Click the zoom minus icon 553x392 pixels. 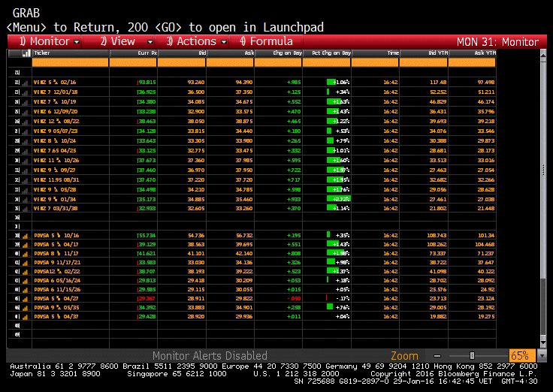437,356
